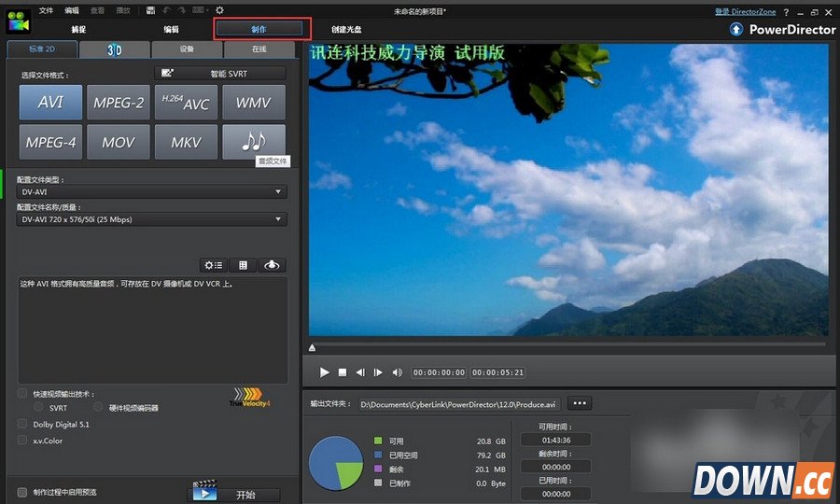This screenshot has height=504, width=840.
Task: Switch to the 3D tab
Action: 114,50
